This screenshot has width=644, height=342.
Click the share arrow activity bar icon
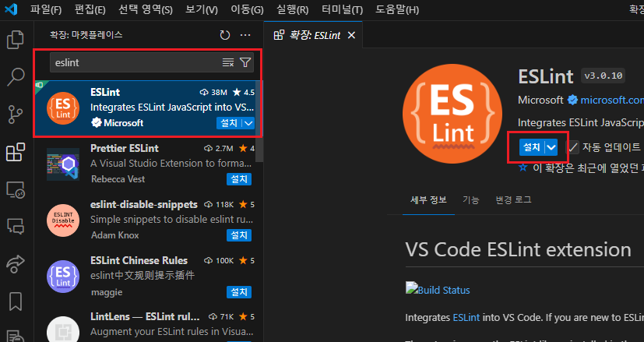pos(16,264)
